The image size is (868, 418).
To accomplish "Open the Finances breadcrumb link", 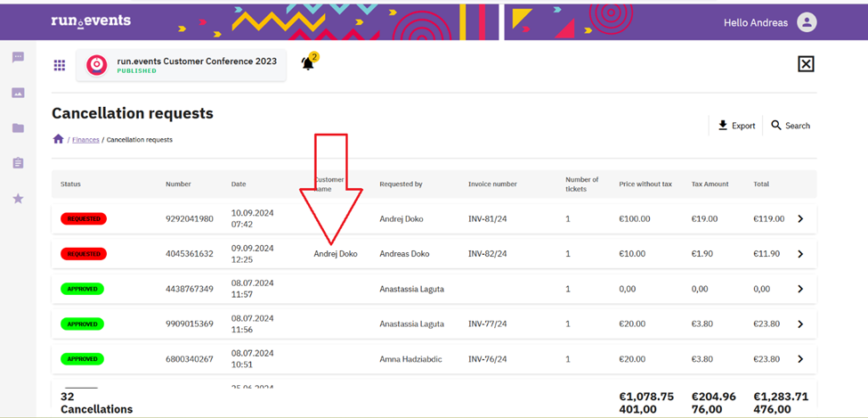I will click(x=85, y=140).
